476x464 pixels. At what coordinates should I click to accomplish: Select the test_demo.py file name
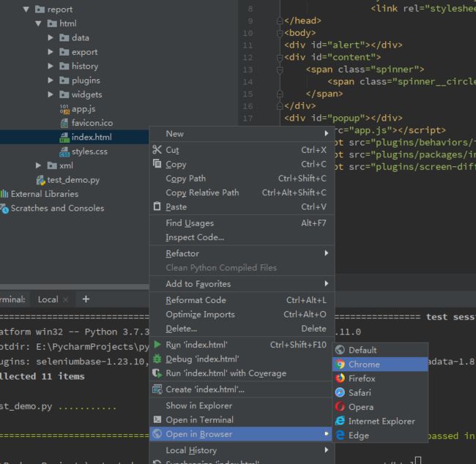click(73, 180)
